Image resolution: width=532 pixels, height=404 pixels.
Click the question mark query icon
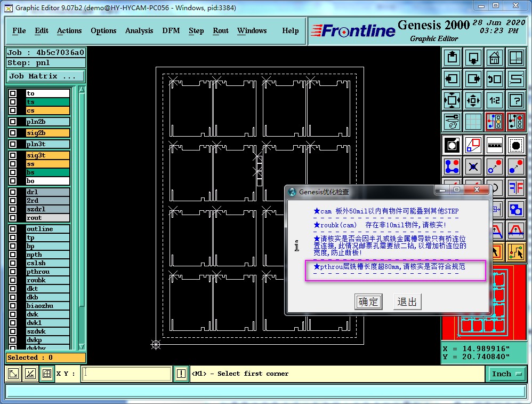(x=515, y=100)
